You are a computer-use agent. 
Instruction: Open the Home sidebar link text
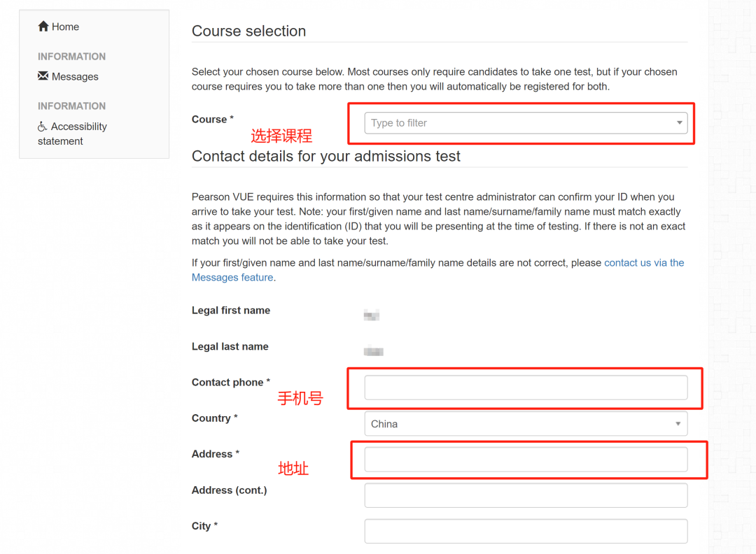click(65, 27)
